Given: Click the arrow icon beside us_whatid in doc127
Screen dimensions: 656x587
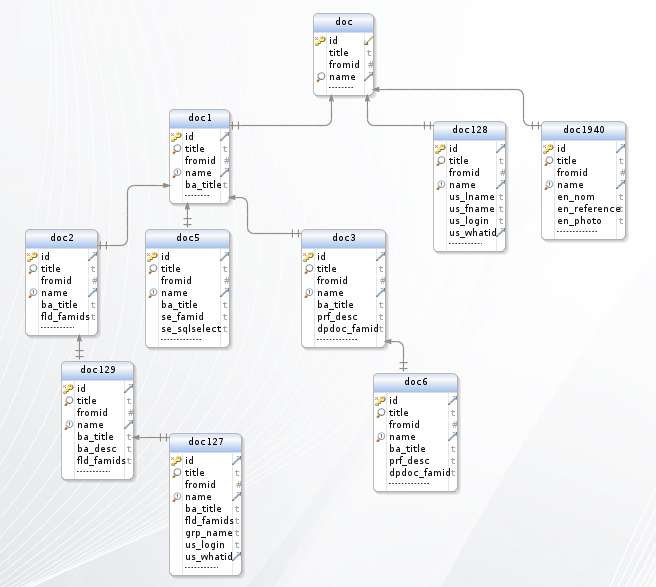Looking at the screenshot, I should [x=237, y=556].
